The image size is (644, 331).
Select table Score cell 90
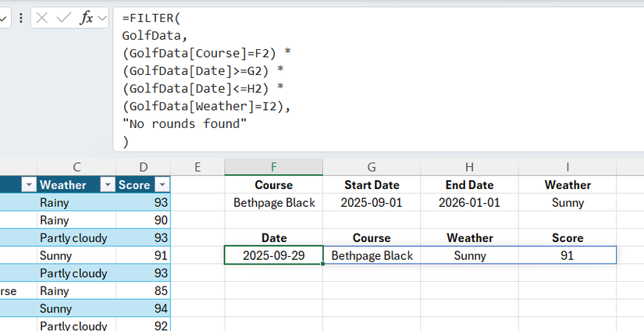click(144, 220)
